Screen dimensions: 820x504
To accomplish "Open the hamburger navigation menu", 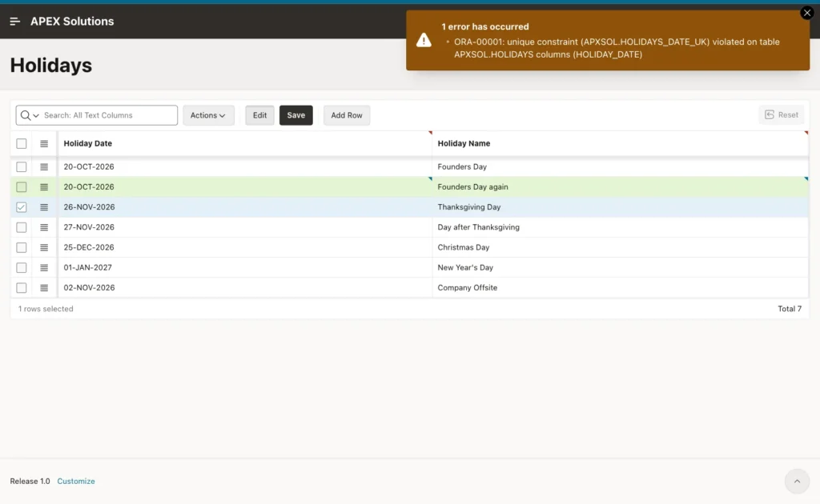I will pyautogui.click(x=14, y=22).
